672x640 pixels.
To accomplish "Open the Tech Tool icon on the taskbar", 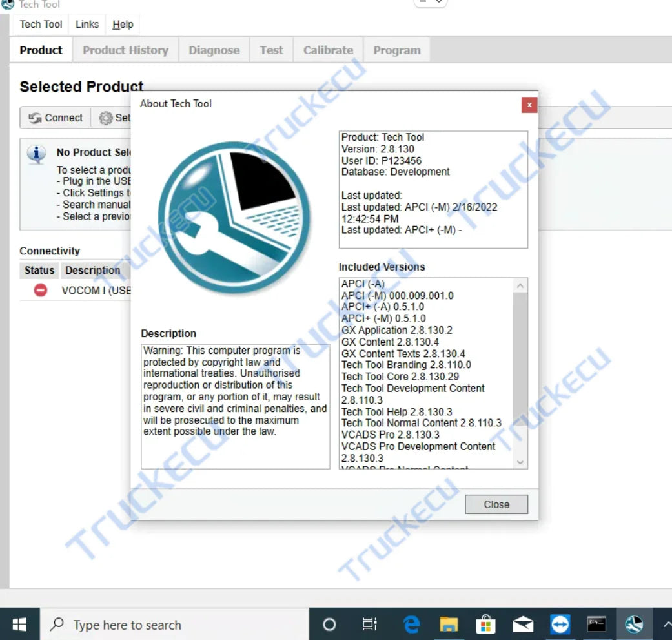I will [634, 624].
